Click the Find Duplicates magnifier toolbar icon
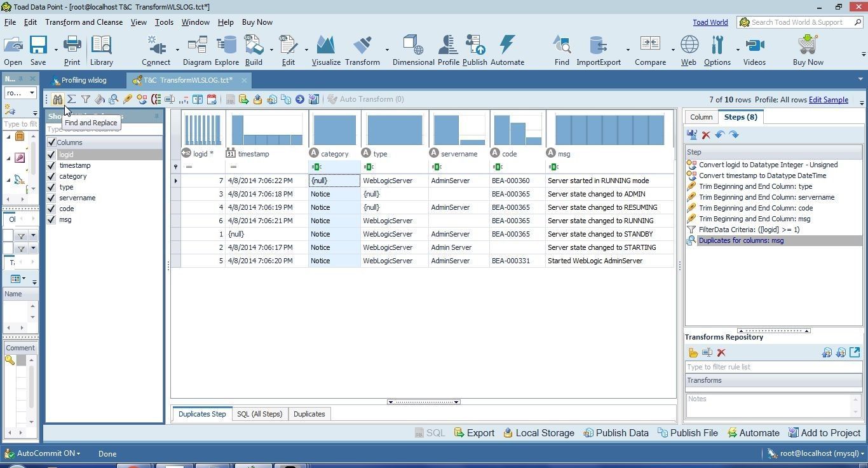 click(x=114, y=99)
